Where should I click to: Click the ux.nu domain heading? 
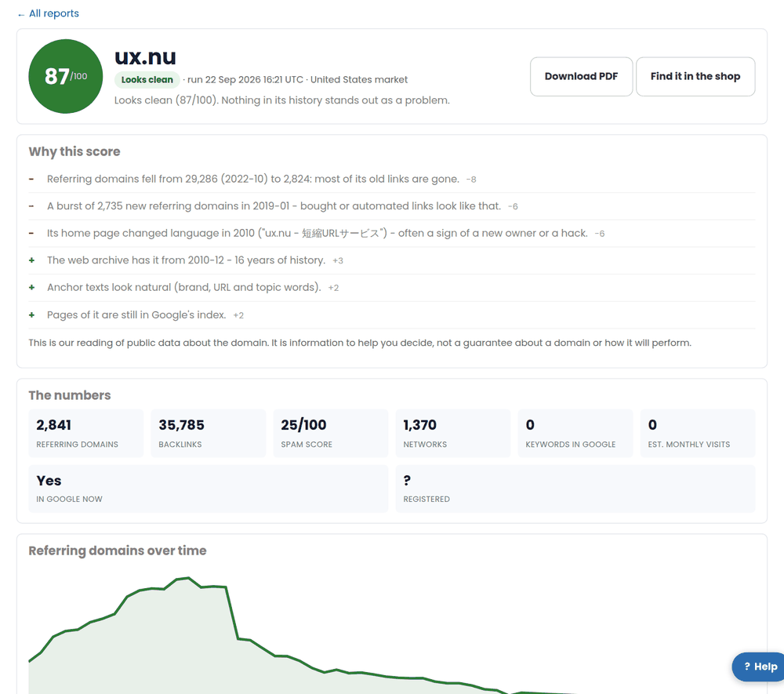click(145, 56)
